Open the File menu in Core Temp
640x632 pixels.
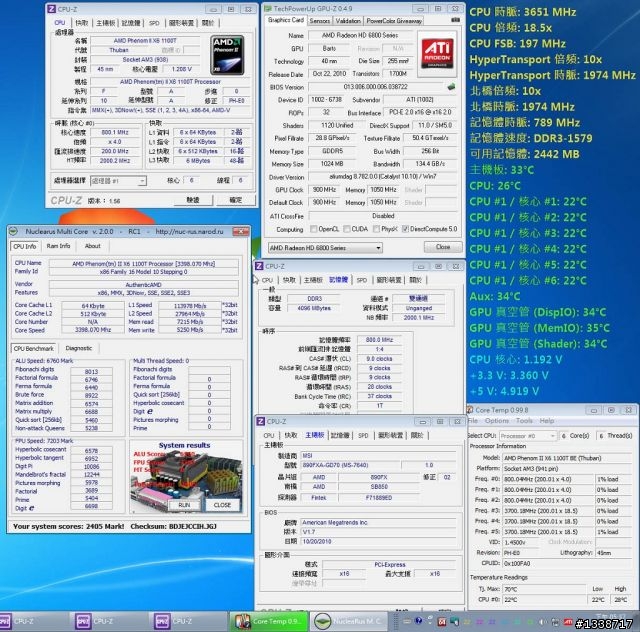473,421
